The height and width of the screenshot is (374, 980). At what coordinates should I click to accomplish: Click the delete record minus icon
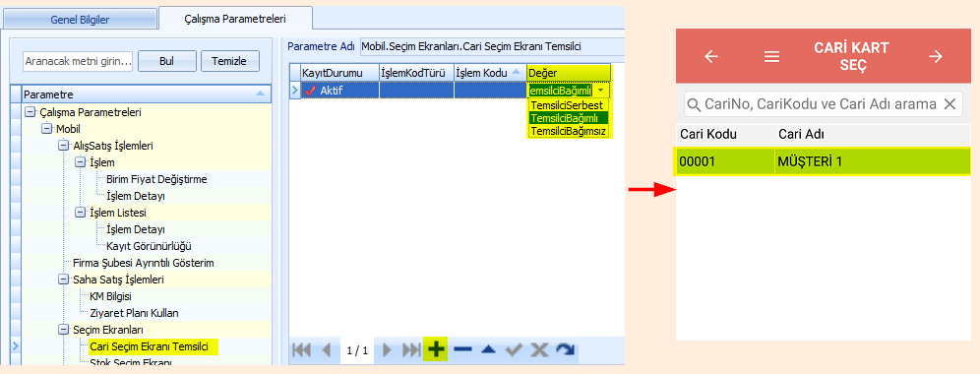pyautogui.click(x=462, y=349)
